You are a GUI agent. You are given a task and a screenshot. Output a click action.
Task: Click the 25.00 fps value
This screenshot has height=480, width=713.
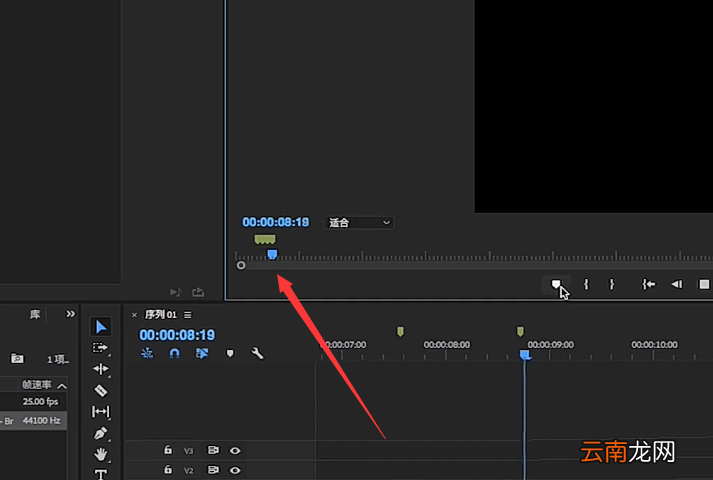pyautogui.click(x=40, y=401)
